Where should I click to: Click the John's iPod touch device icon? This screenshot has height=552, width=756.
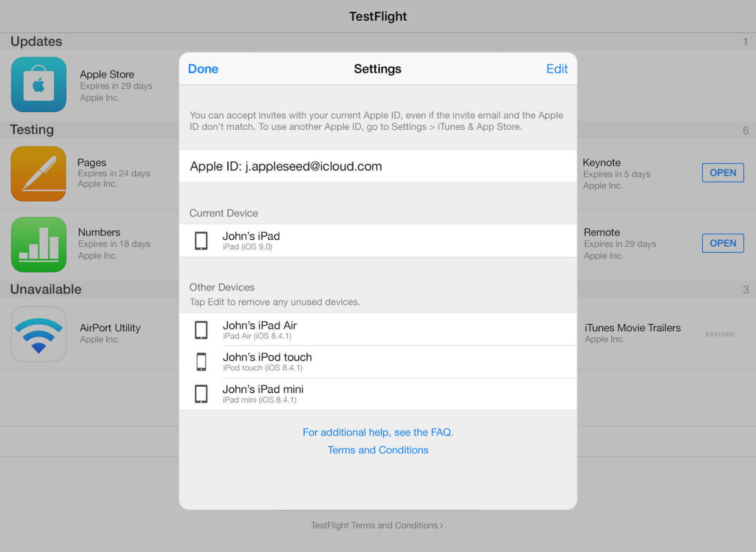201,362
